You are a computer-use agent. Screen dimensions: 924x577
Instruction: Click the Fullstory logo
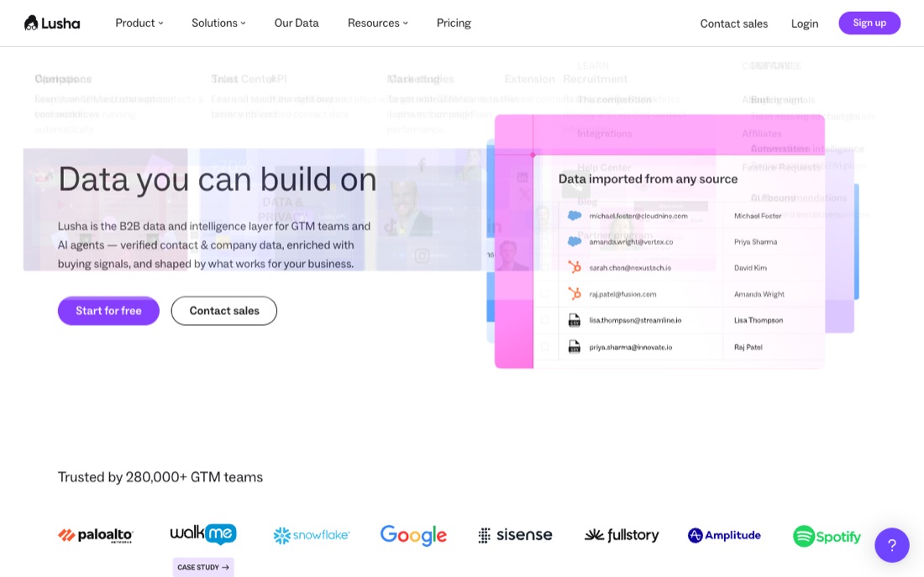pos(622,535)
